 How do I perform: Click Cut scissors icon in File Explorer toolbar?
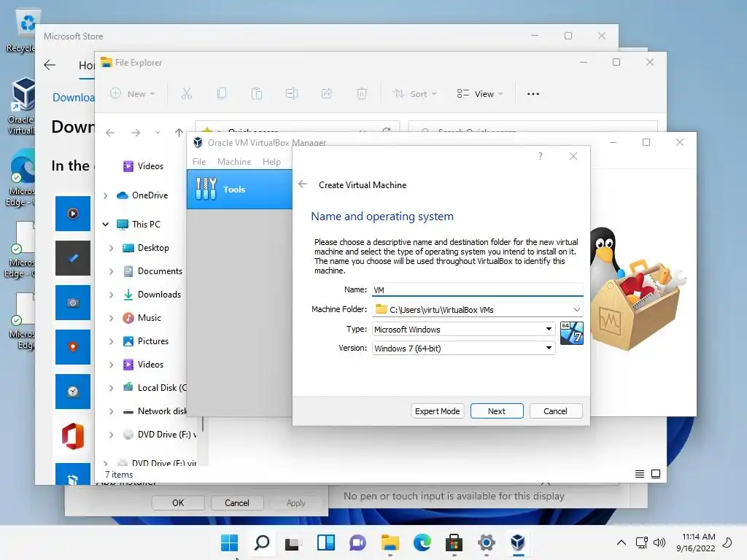click(187, 94)
